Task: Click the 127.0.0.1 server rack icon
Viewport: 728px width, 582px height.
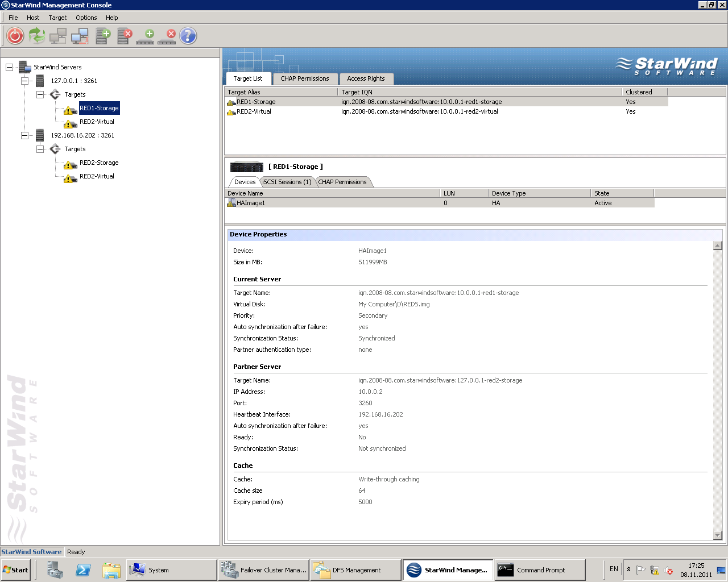Action: point(40,81)
